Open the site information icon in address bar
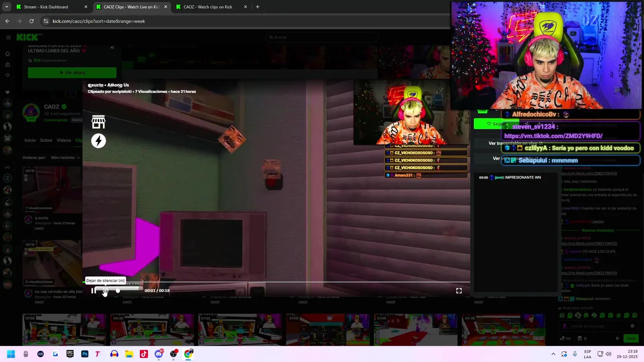Screen dimensions: 644x362 tap(46, 21)
